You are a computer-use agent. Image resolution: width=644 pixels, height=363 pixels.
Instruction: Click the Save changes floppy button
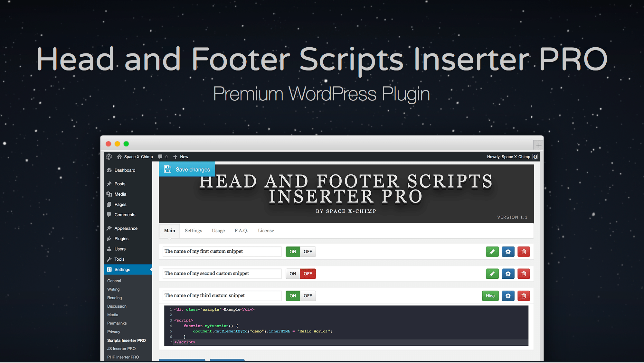pyautogui.click(x=187, y=169)
